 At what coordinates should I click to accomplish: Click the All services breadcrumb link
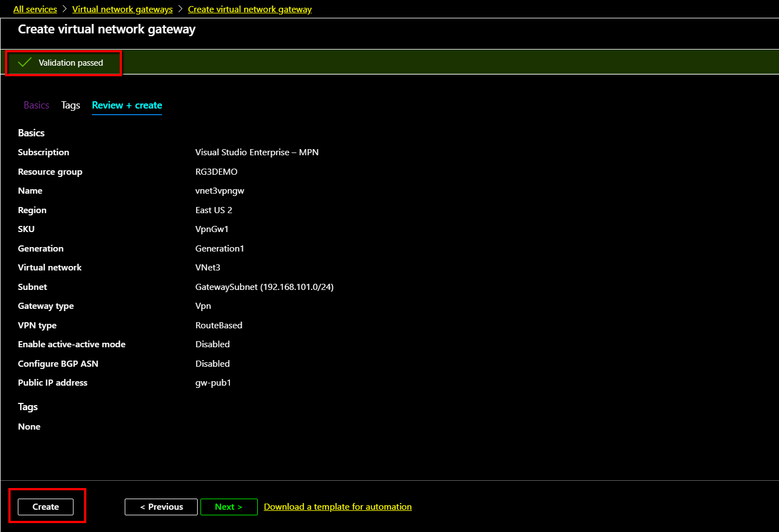pos(35,9)
